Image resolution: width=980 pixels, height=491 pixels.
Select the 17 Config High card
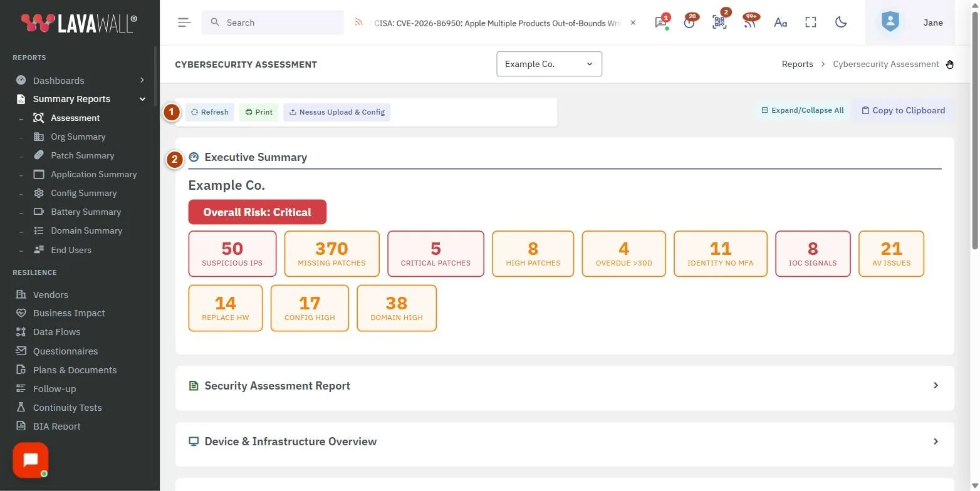[310, 308]
